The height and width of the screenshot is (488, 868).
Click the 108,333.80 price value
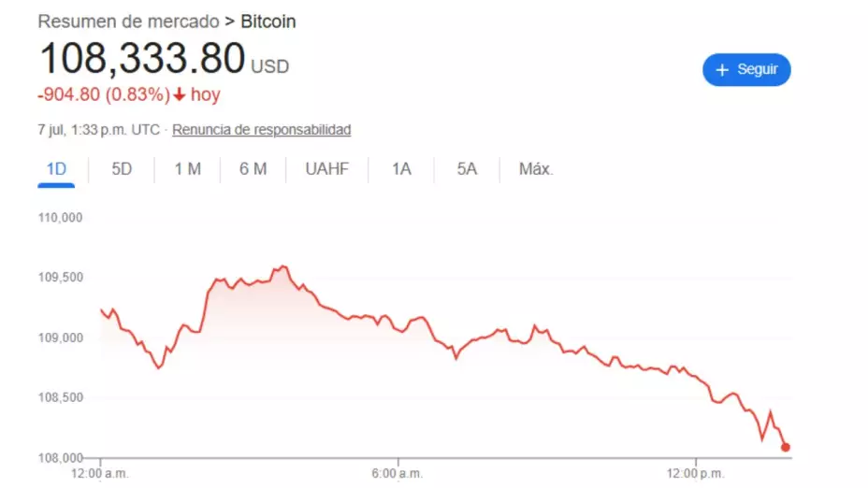[142, 58]
